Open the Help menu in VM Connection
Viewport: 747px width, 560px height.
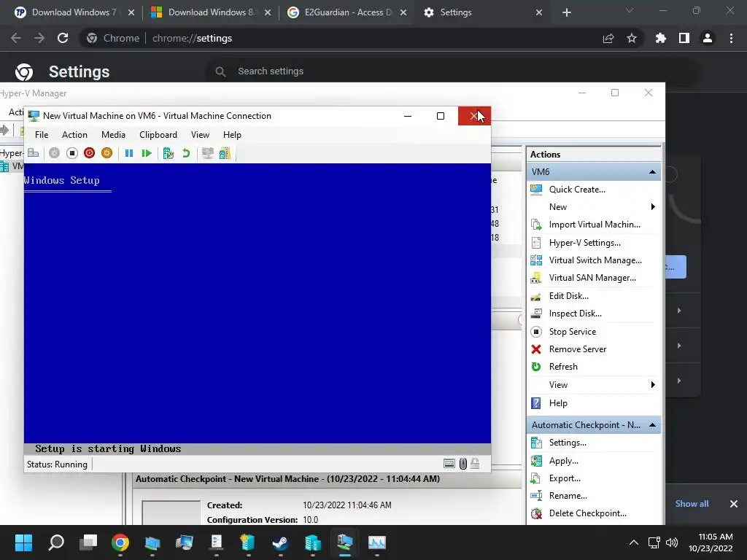coord(232,135)
